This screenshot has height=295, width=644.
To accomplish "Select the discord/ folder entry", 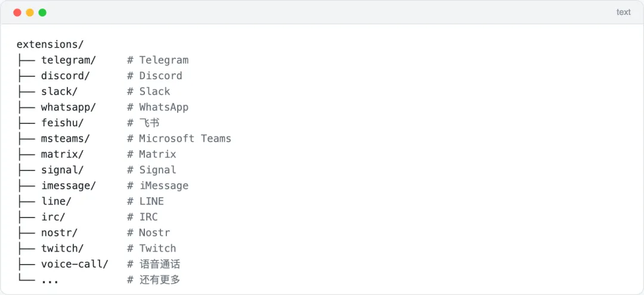I will (x=65, y=76).
